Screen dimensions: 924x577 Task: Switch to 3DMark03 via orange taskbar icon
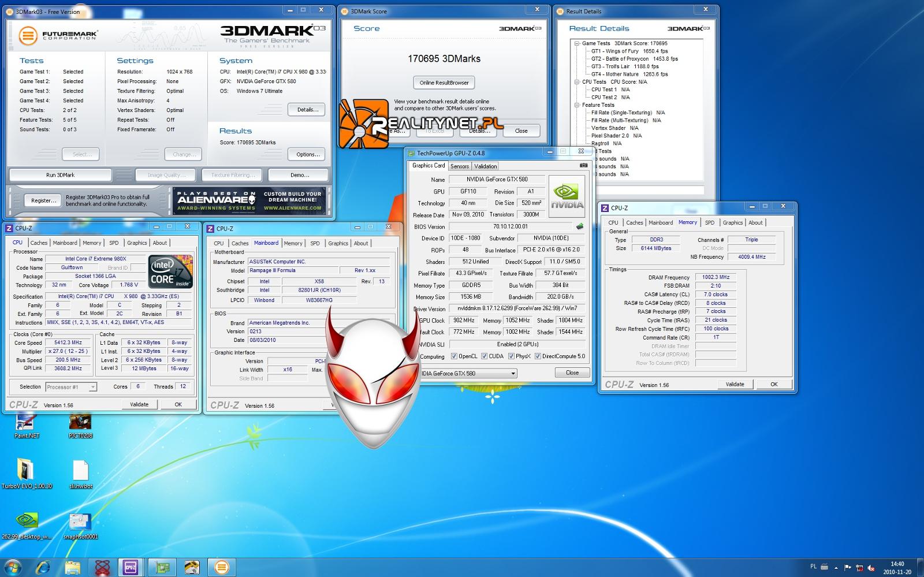click(221, 567)
